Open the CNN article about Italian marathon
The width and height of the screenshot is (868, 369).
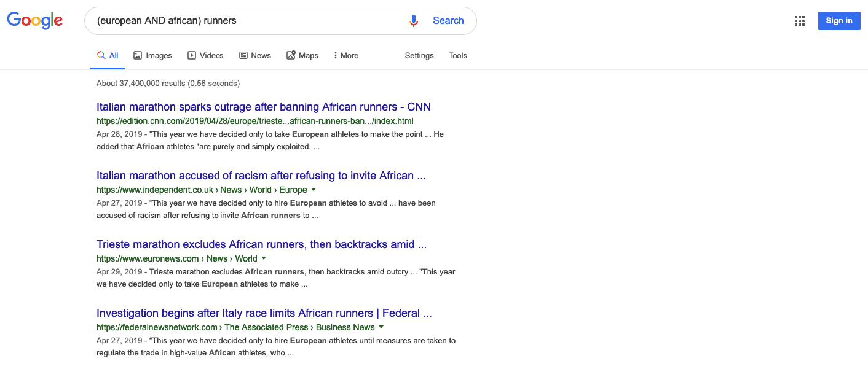click(x=263, y=106)
